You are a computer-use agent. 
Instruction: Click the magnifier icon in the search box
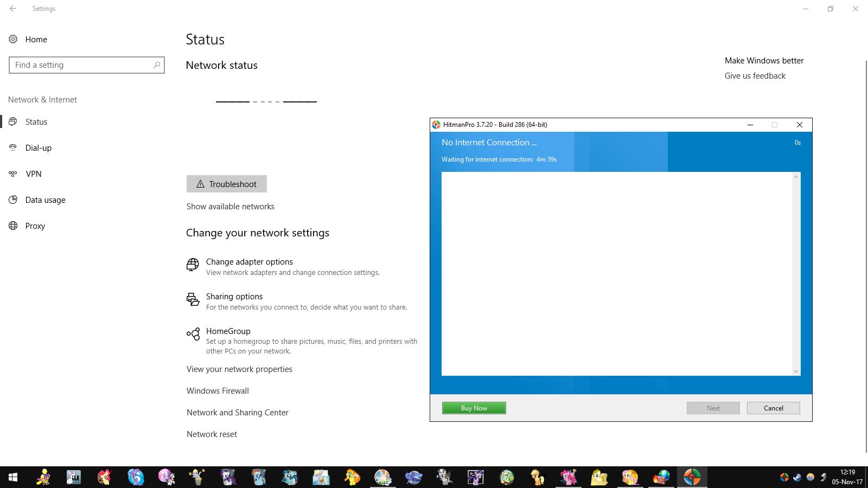[x=157, y=65]
